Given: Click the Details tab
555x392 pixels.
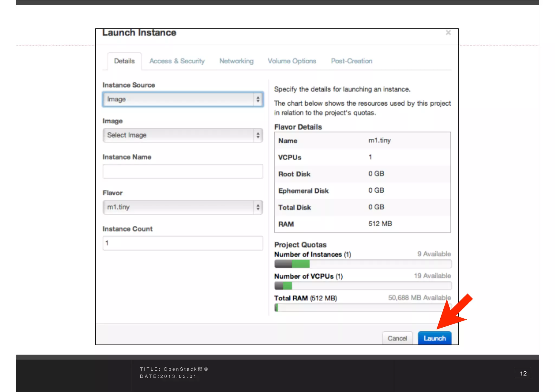Looking at the screenshot, I should pyautogui.click(x=124, y=61).
